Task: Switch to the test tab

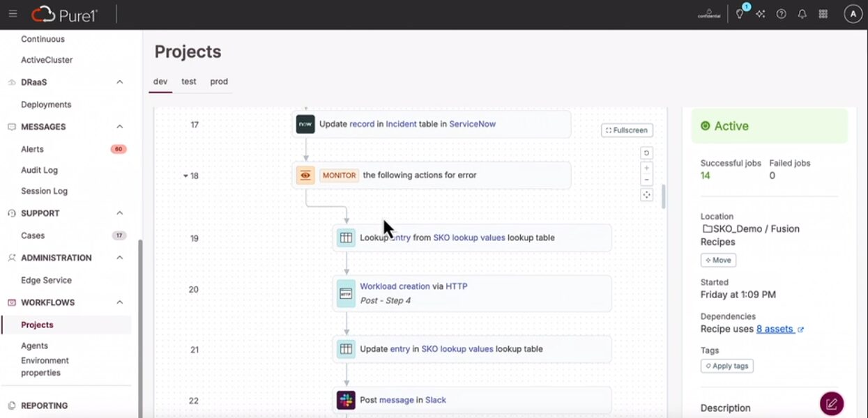Action: coord(189,82)
